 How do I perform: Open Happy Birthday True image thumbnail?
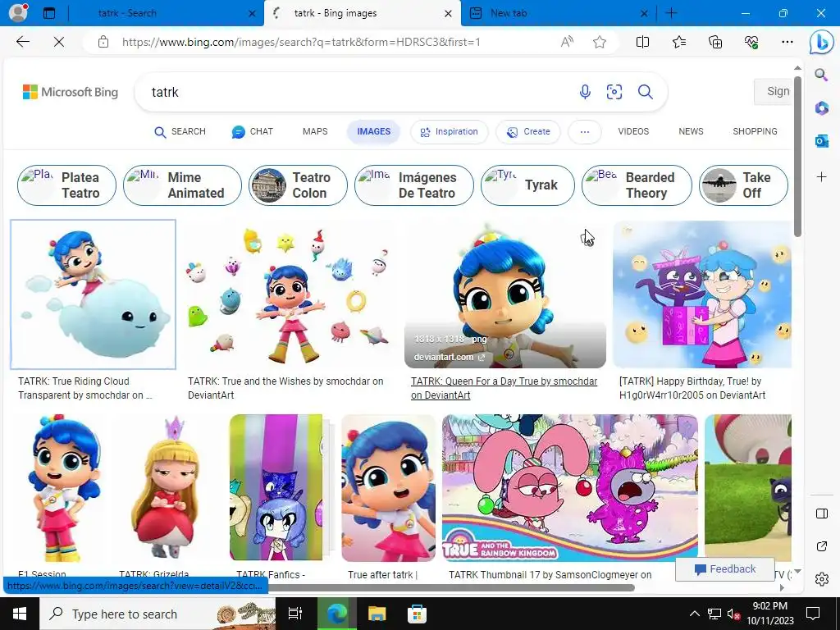point(702,294)
